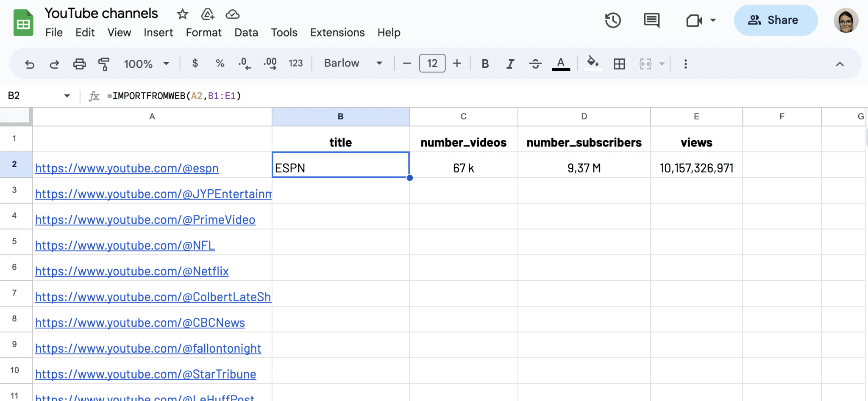Open the Barlow font dropdown

coord(352,63)
